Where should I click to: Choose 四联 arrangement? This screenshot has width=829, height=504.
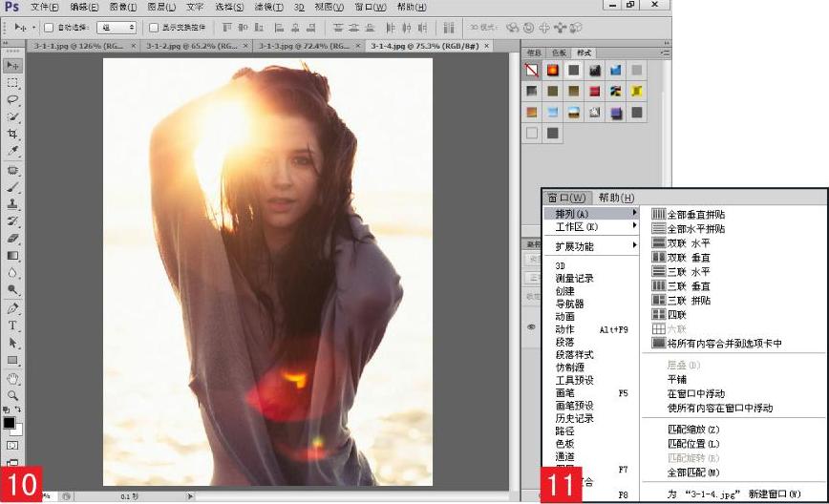point(669,314)
